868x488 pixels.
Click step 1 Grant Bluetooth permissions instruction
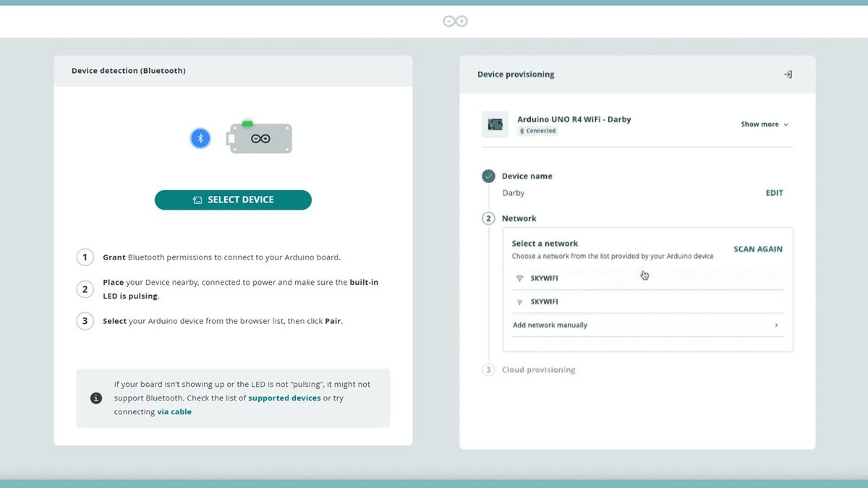click(x=221, y=257)
